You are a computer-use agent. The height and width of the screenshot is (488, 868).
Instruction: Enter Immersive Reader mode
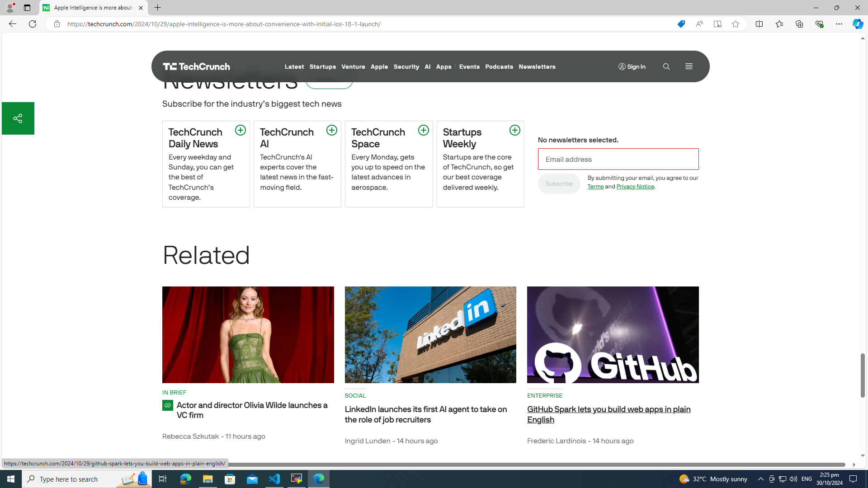[x=717, y=24]
